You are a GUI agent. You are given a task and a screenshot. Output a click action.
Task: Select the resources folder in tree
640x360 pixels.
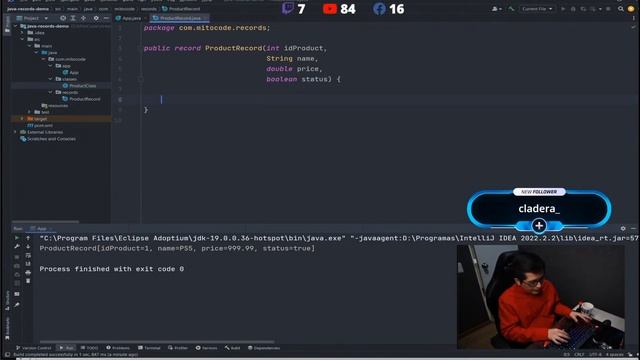[x=55, y=105]
